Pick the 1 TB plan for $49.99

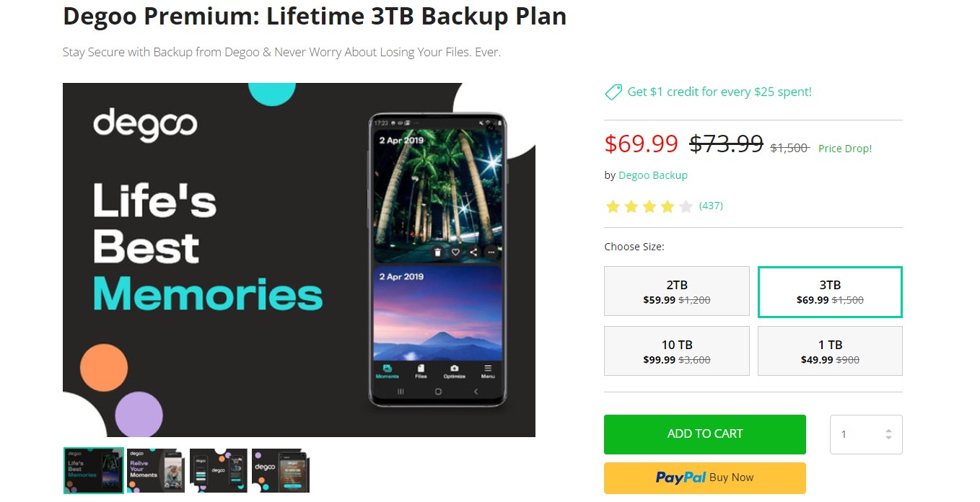(x=830, y=351)
